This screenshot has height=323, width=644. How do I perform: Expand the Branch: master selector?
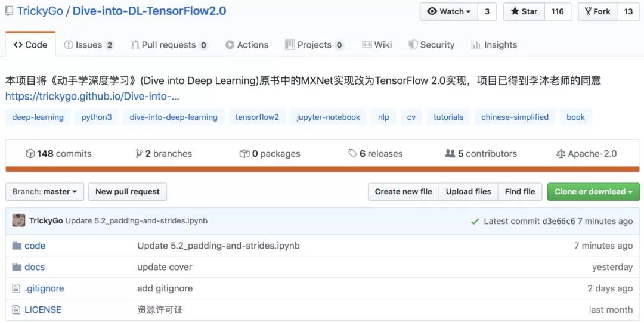[x=45, y=192]
